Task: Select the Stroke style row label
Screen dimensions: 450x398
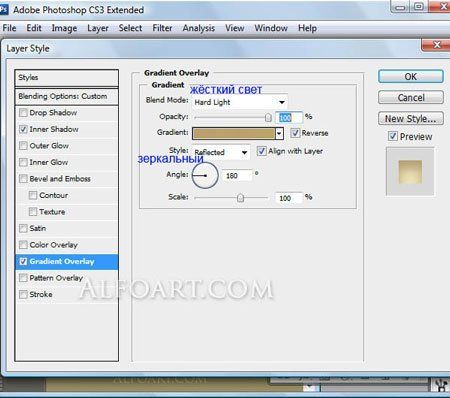Action: click(x=41, y=294)
